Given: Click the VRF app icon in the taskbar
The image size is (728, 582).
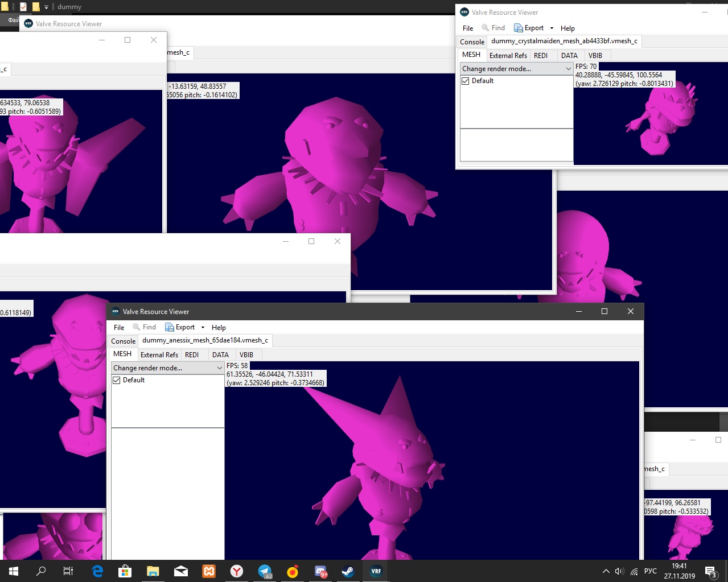Looking at the screenshot, I should (x=376, y=571).
